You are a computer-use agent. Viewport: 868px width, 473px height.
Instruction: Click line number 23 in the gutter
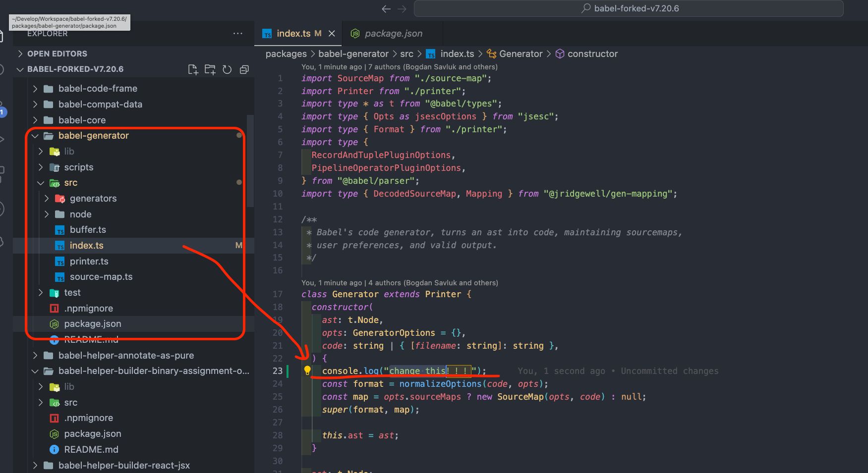point(278,371)
